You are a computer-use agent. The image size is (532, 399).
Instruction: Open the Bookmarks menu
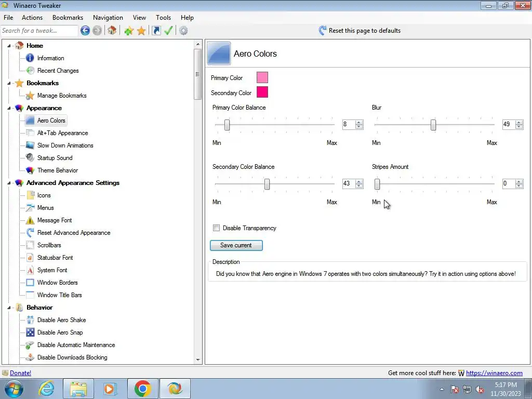pyautogui.click(x=68, y=18)
